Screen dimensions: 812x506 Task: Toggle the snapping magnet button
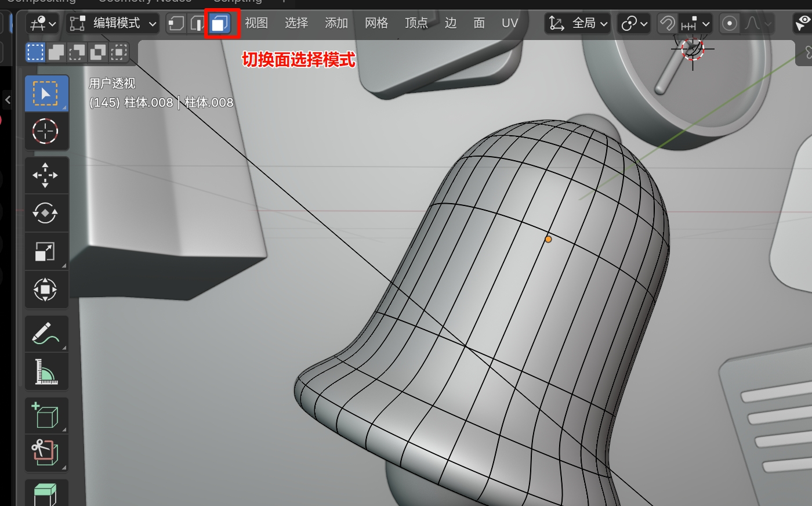pyautogui.click(x=668, y=23)
